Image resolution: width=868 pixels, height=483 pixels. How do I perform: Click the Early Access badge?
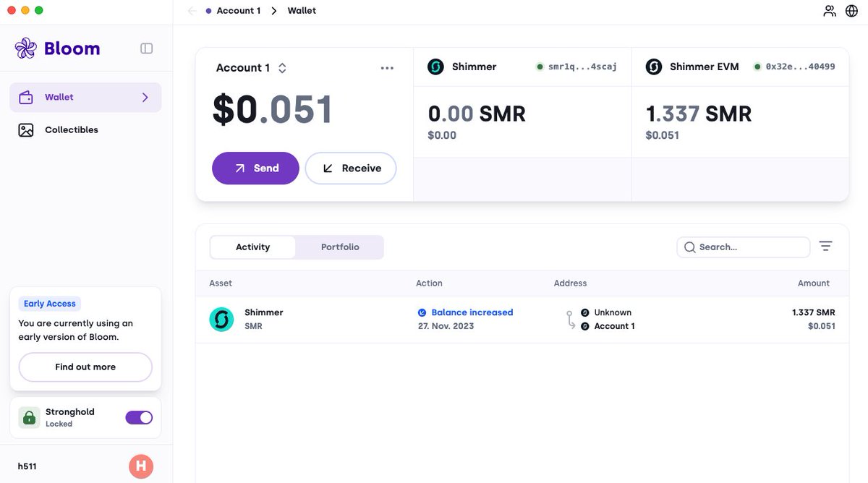(x=50, y=304)
